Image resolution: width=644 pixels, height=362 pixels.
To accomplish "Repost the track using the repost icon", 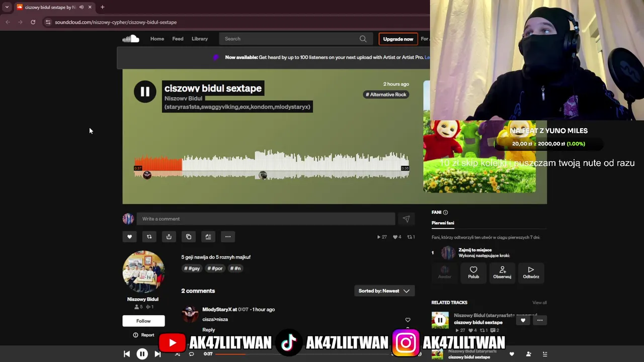I will 149,237.
